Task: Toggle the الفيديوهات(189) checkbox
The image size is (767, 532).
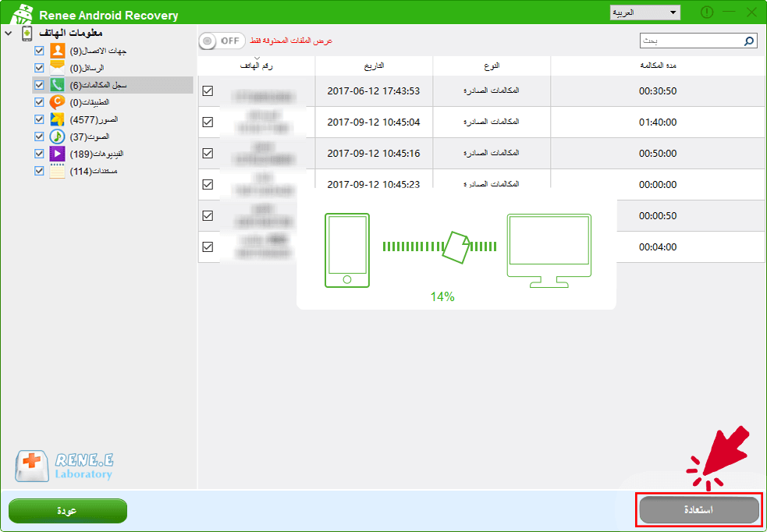Action: pos(39,154)
